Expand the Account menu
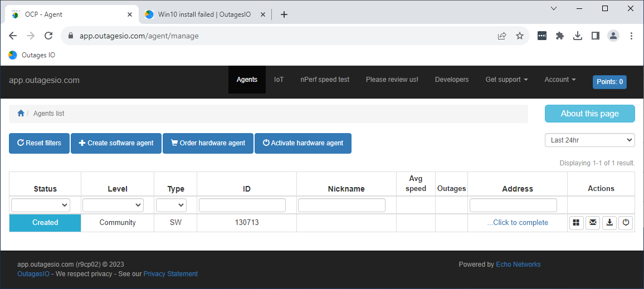Image resolution: width=644 pixels, height=289 pixels. coord(560,80)
